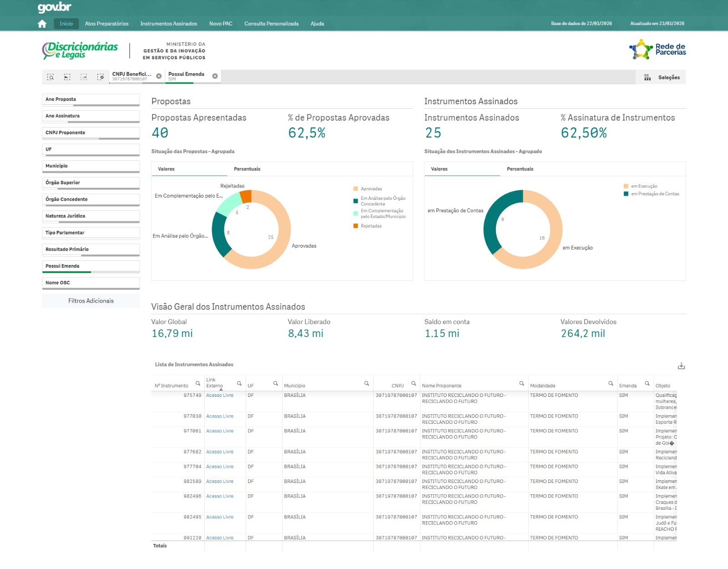The image size is (728, 569).
Task: Open the UF filter list
Action: coord(91,149)
